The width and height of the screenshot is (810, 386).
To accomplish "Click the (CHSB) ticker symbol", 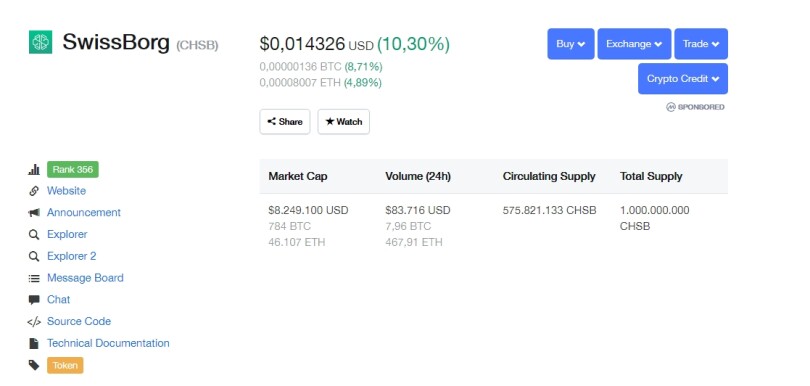I will pyautogui.click(x=197, y=45).
